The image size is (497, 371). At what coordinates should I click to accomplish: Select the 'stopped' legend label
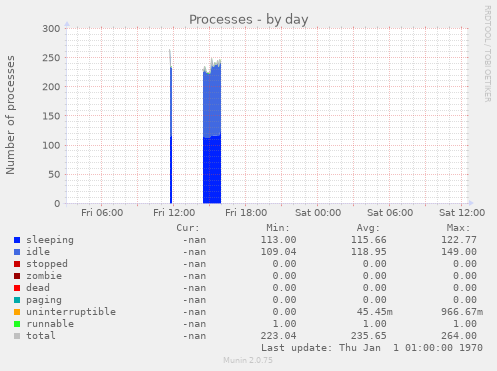point(47,264)
